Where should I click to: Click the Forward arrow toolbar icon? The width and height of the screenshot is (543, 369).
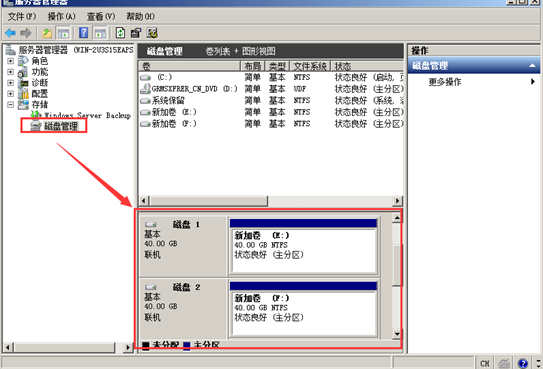coord(26,33)
